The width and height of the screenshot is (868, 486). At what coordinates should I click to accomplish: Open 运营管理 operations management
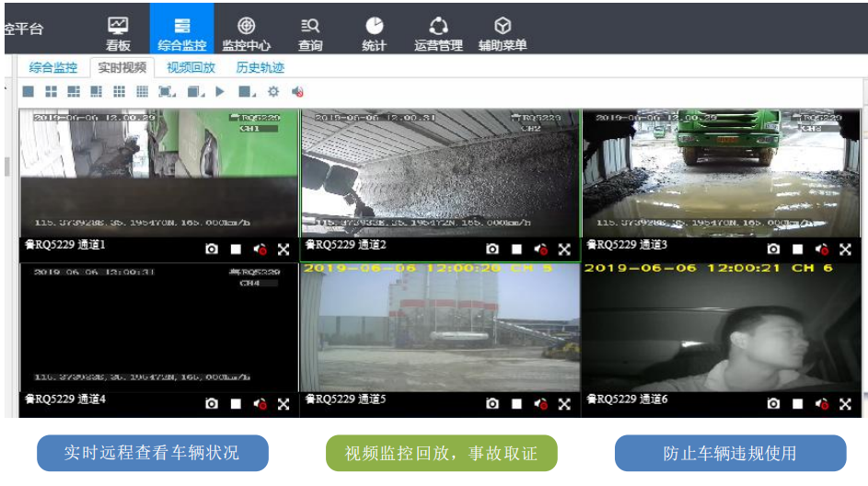[x=438, y=33]
